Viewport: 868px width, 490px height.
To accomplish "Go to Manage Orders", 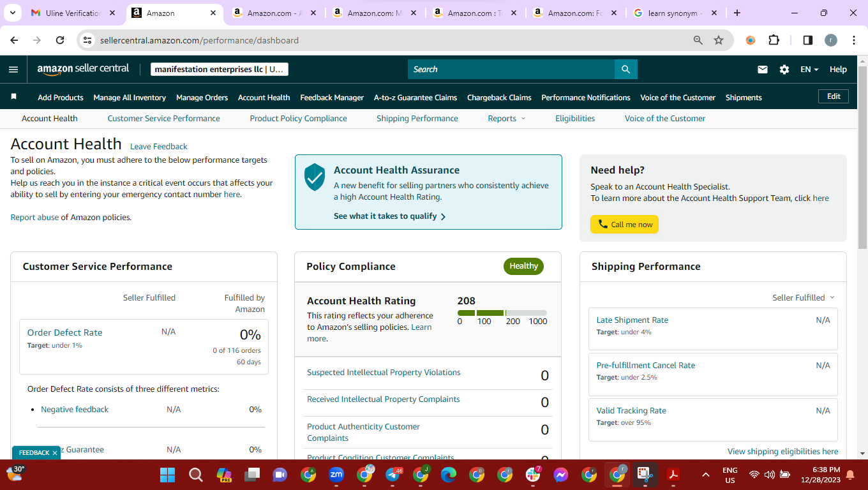I will click(x=202, y=98).
